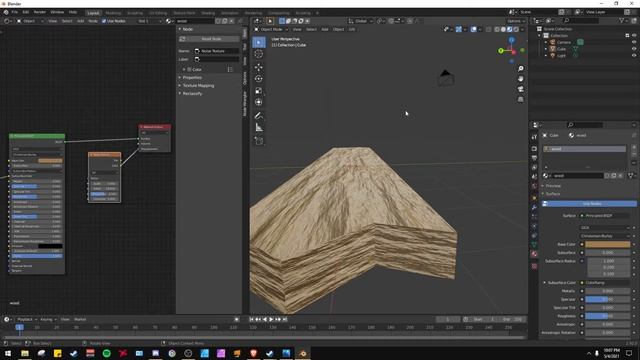The width and height of the screenshot is (640, 360).
Task: Select the Transform tool
Action: [259, 102]
